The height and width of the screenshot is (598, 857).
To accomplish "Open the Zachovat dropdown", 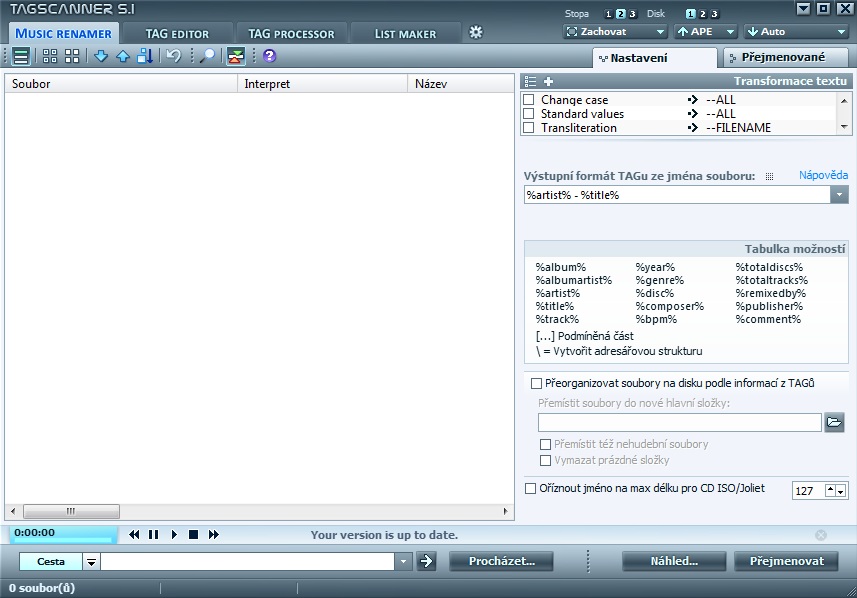I will tap(611, 32).
